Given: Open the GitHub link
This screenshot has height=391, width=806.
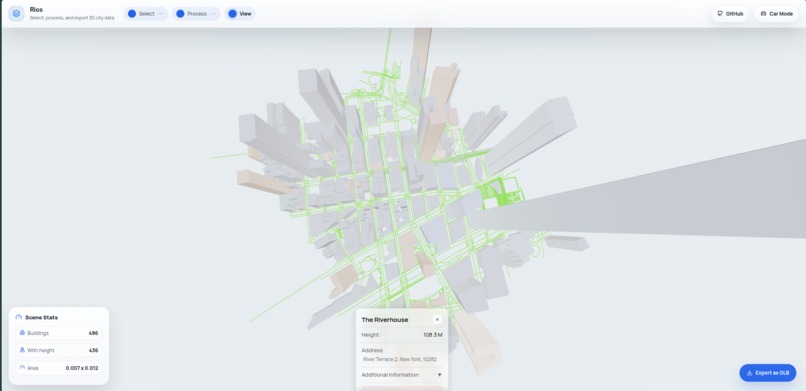Looking at the screenshot, I should click(x=730, y=14).
